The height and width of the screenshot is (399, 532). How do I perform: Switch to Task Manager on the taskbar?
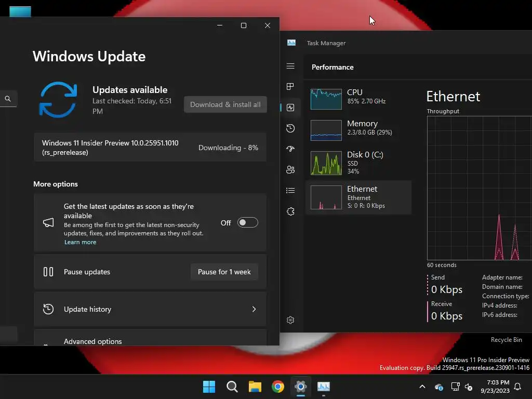[x=324, y=387]
